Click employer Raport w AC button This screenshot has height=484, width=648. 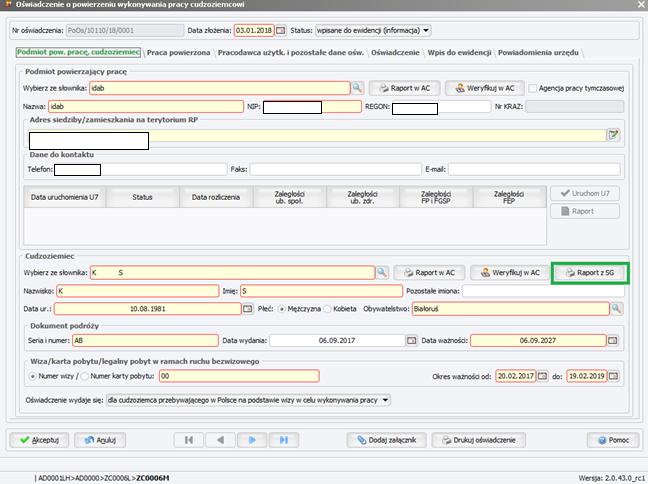click(x=405, y=88)
